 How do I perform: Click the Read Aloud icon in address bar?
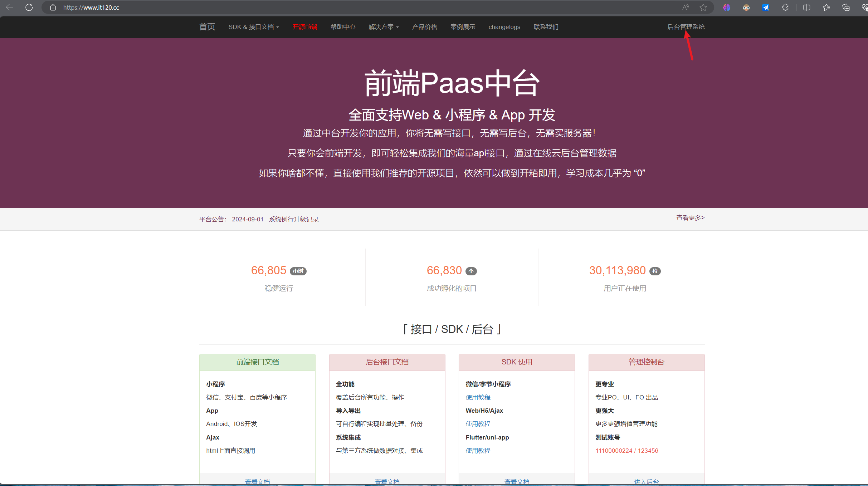(685, 8)
